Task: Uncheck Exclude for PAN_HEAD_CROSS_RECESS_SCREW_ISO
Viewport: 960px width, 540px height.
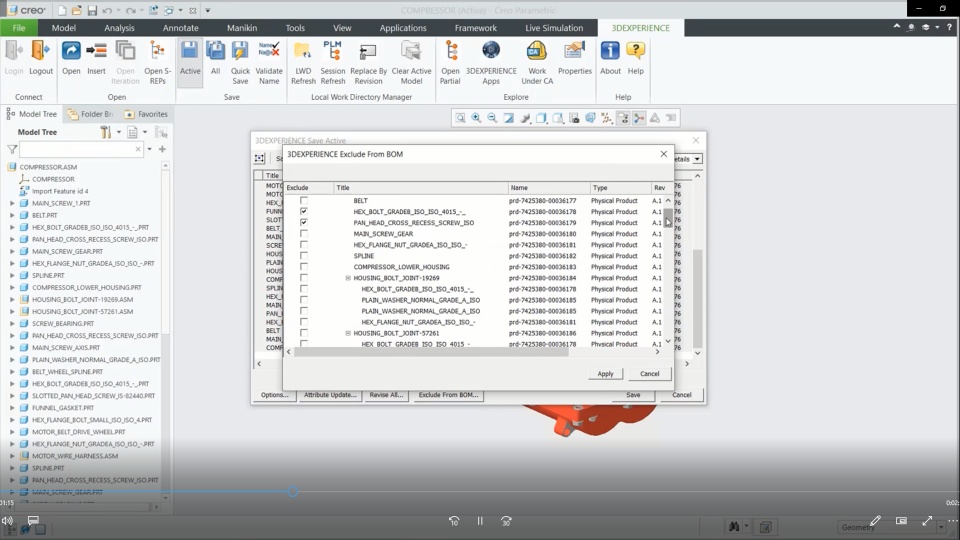Action: (304, 222)
